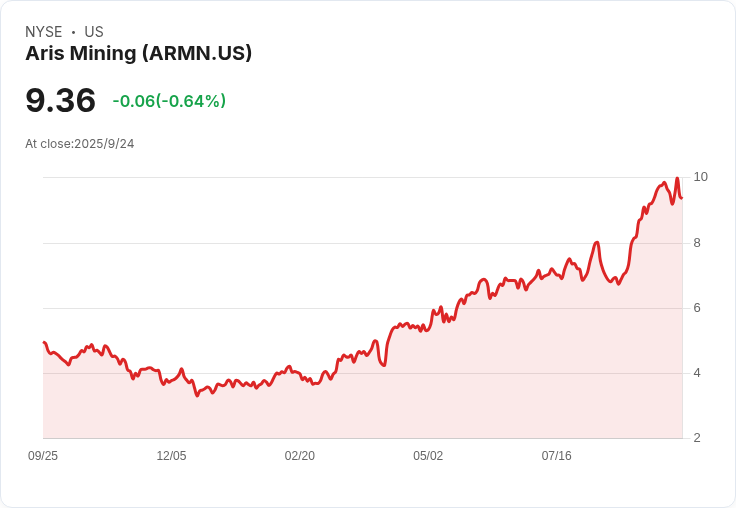Click the -0.06(-0.64%) change value

[169, 101]
